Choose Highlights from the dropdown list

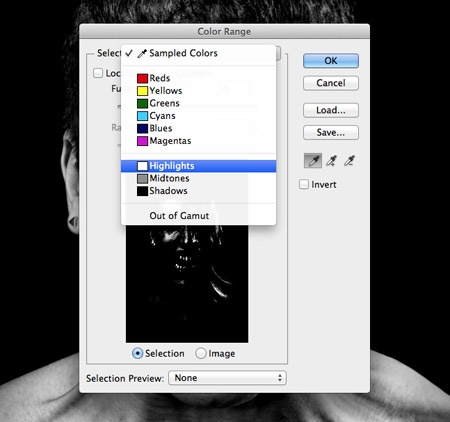point(198,166)
